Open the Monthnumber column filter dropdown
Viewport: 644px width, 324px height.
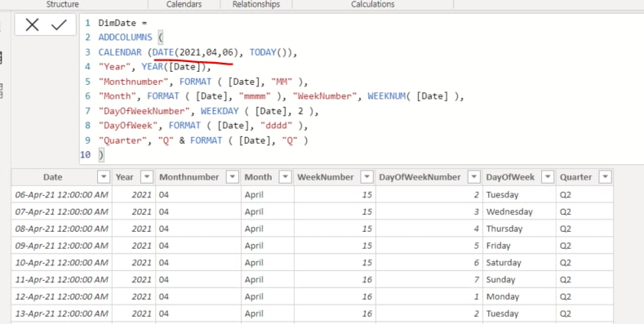coord(233,177)
